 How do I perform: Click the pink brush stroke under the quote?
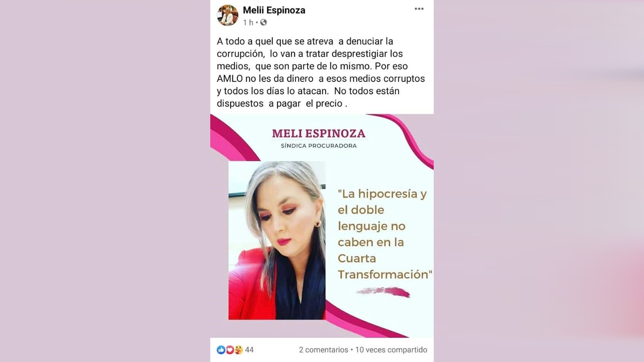point(383,292)
